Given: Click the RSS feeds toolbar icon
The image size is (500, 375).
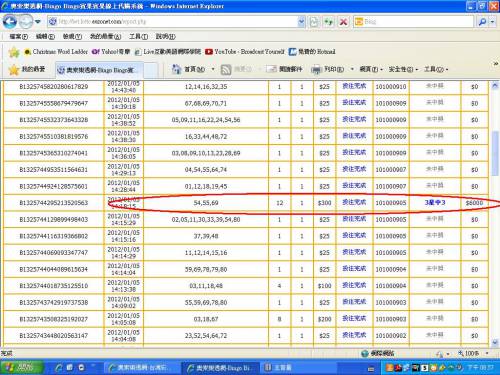Looking at the screenshot, I should click(226, 69).
